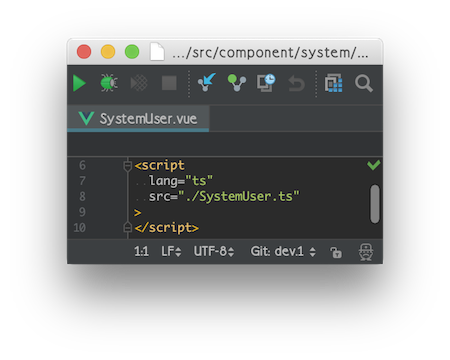Open the Git: dev.1 branch dropdown
This screenshot has width=450, height=360.
[283, 251]
